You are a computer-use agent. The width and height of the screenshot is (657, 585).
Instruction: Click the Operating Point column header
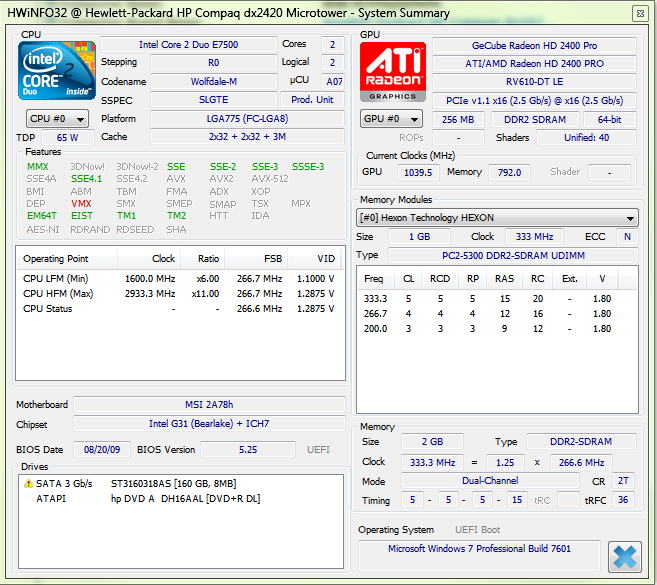click(x=67, y=259)
